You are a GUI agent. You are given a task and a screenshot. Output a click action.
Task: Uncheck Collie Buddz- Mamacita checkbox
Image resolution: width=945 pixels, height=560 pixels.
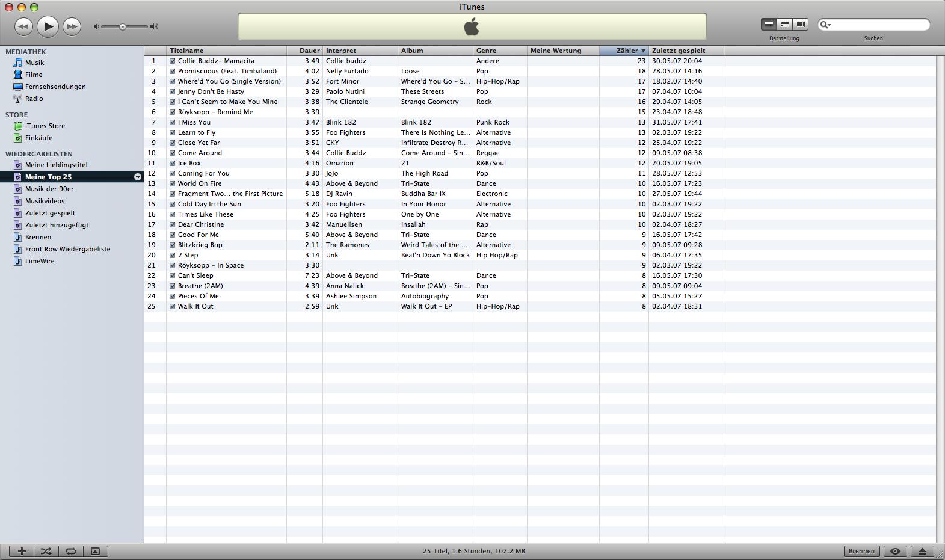click(x=173, y=61)
